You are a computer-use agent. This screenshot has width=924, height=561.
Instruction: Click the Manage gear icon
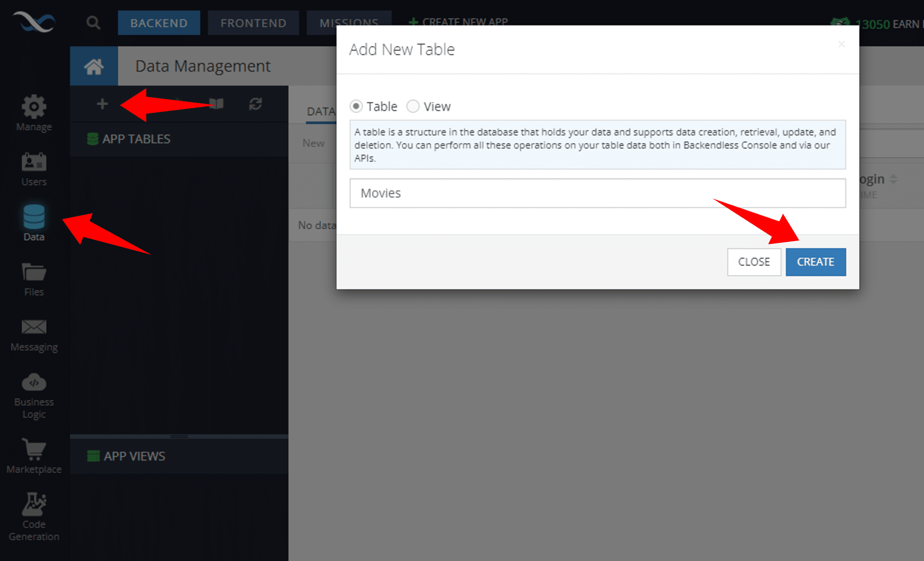(34, 107)
